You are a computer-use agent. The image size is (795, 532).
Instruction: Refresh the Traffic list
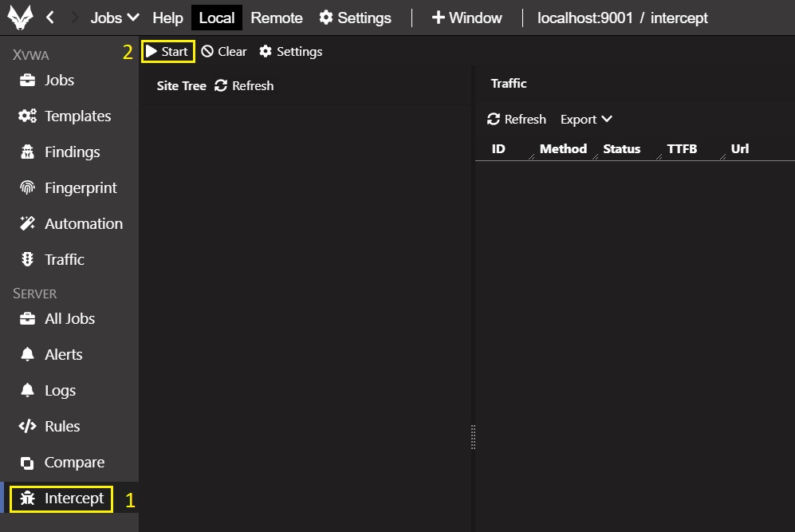click(517, 120)
